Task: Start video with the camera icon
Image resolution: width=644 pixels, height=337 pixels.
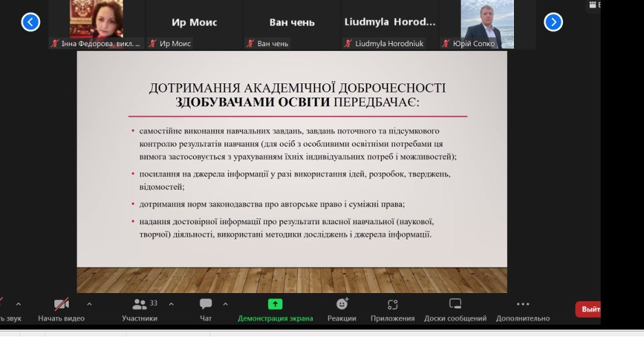Action: click(61, 305)
